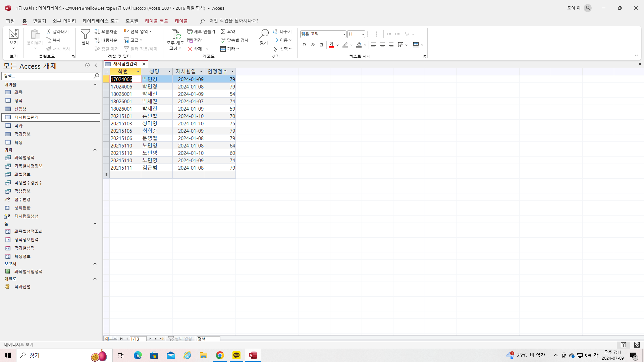
Task: Open the 만들기 ribbon tab
Action: [40, 21]
